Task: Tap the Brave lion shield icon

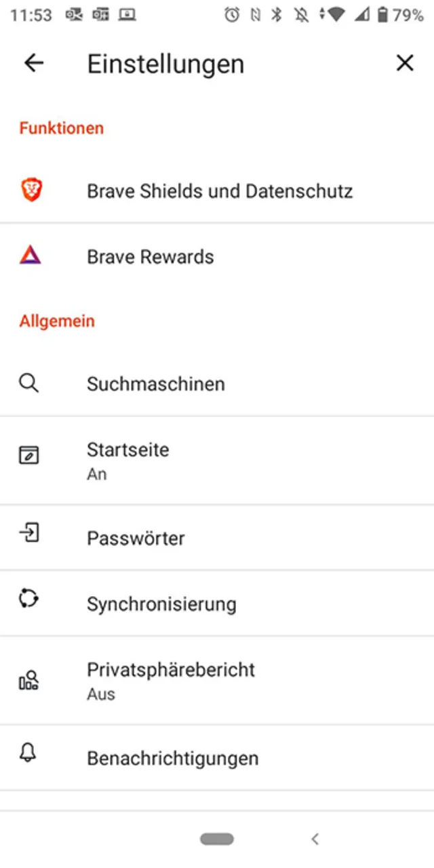Action: [x=31, y=191]
